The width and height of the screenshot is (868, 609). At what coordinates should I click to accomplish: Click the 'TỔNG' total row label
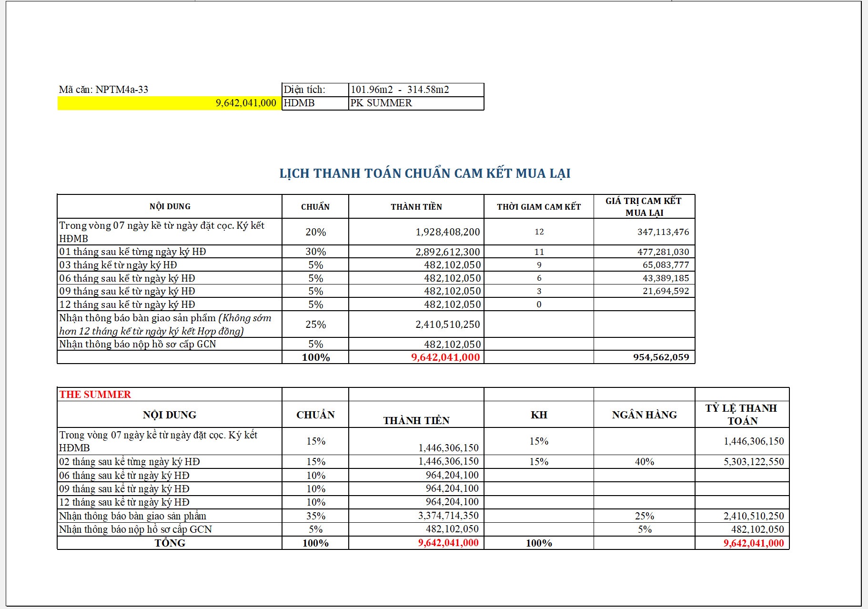(x=170, y=543)
